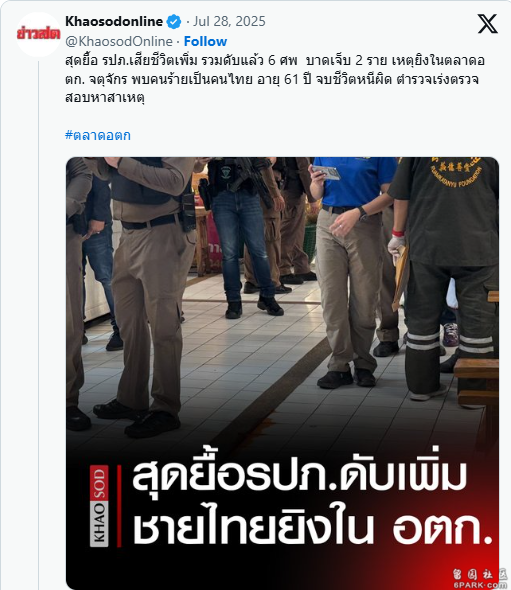Click the vertical KHAO SOD logo in image
This screenshot has width=511, height=590.
click(99, 506)
